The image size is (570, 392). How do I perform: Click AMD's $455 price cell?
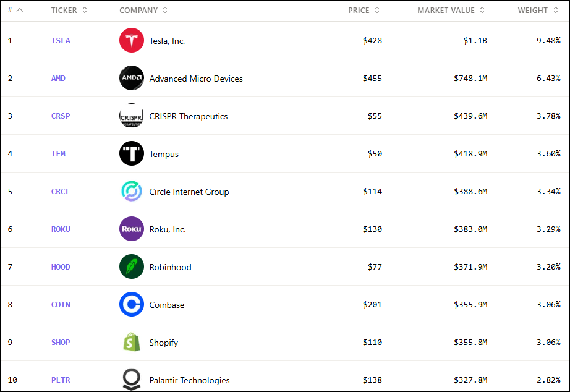click(372, 78)
